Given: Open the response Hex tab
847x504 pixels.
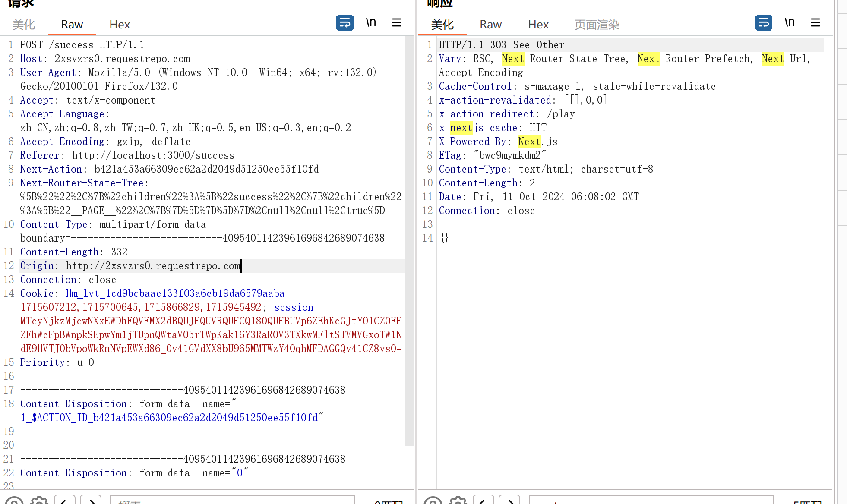Looking at the screenshot, I should click(538, 25).
